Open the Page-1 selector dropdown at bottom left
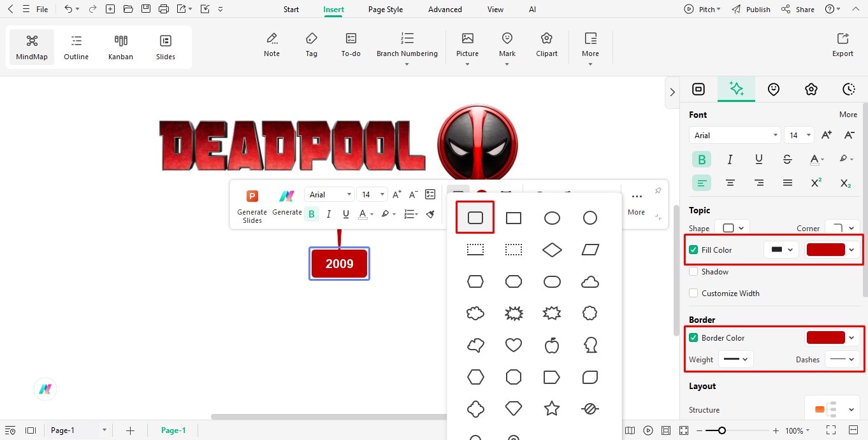 pos(78,430)
